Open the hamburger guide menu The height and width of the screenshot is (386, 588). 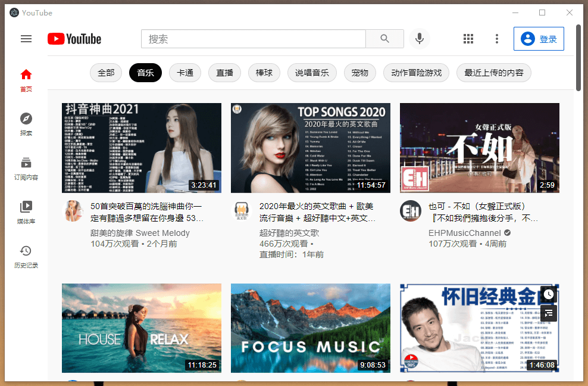point(26,39)
